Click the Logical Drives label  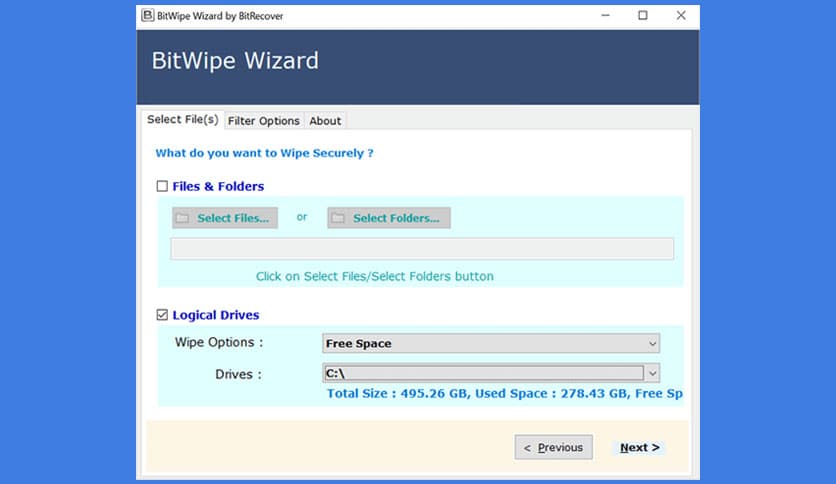pos(215,315)
